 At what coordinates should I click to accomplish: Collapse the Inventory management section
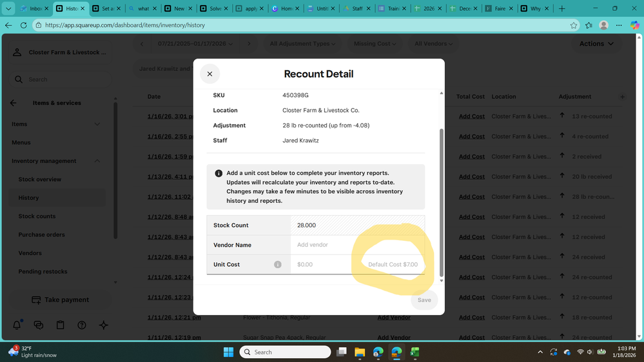(x=97, y=161)
